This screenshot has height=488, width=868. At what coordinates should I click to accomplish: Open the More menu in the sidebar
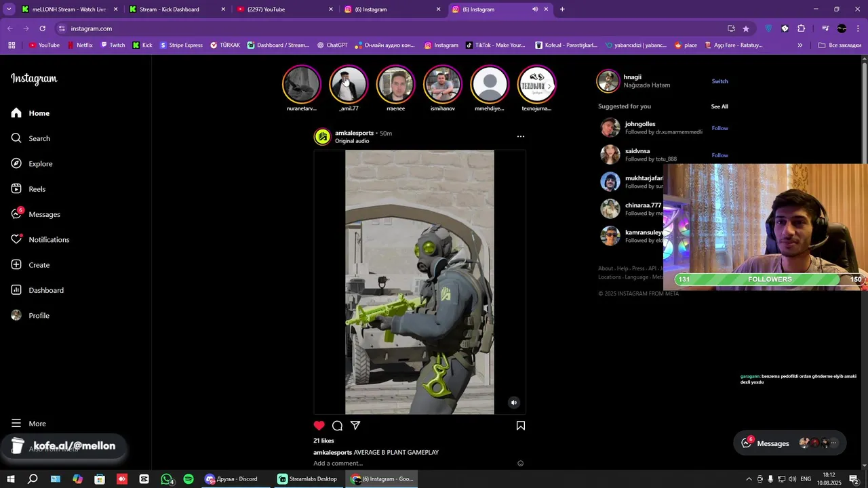click(x=28, y=424)
